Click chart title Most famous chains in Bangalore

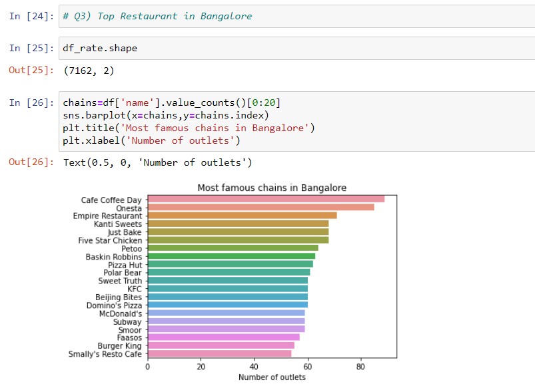click(272, 188)
